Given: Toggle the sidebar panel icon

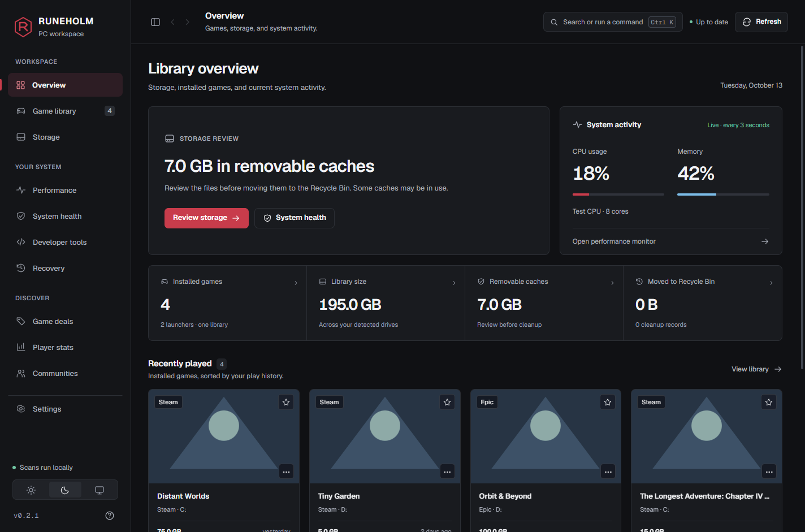Looking at the screenshot, I should click(155, 22).
